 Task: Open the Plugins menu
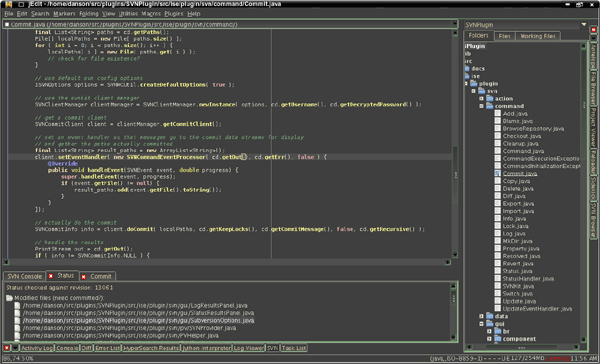pyautogui.click(x=174, y=14)
